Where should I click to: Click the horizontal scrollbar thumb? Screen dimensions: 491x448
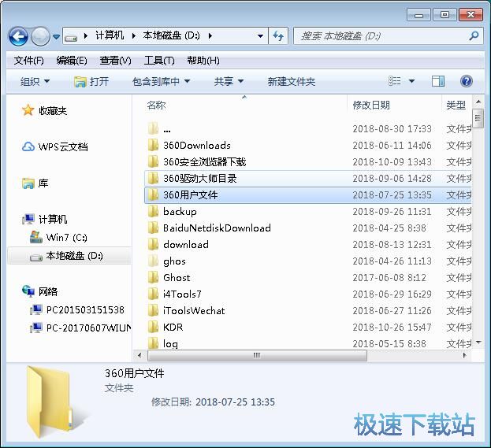[x=257, y=355]
